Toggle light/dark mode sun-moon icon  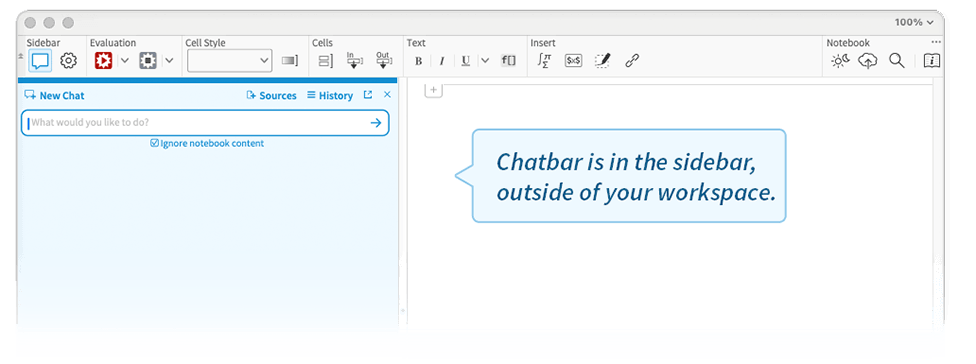coord(840,60)
